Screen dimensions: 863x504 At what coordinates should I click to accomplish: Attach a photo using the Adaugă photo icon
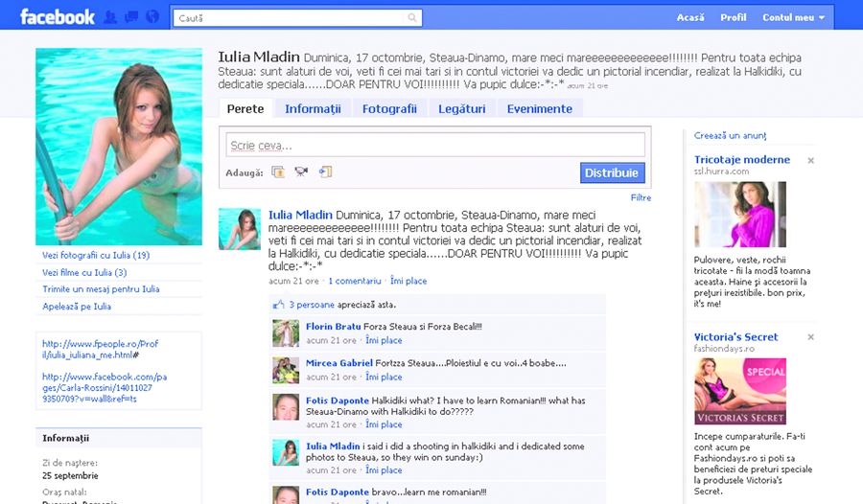click(278, 172)
